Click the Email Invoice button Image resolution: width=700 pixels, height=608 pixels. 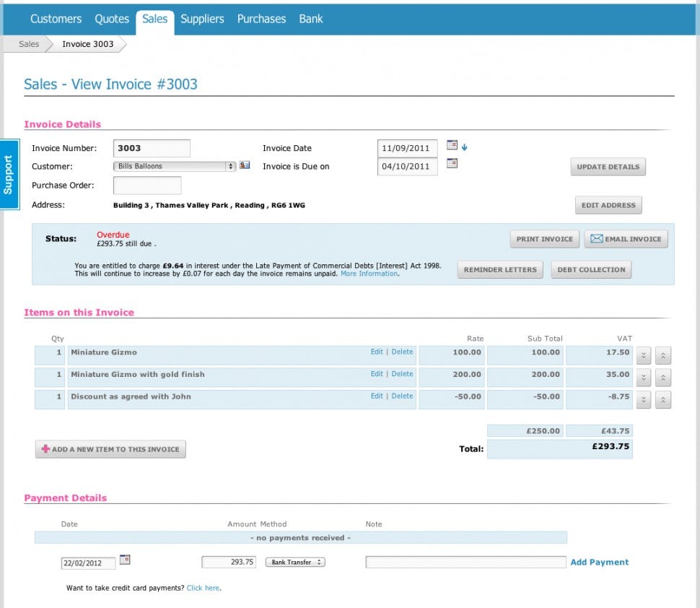click(626, 239)
